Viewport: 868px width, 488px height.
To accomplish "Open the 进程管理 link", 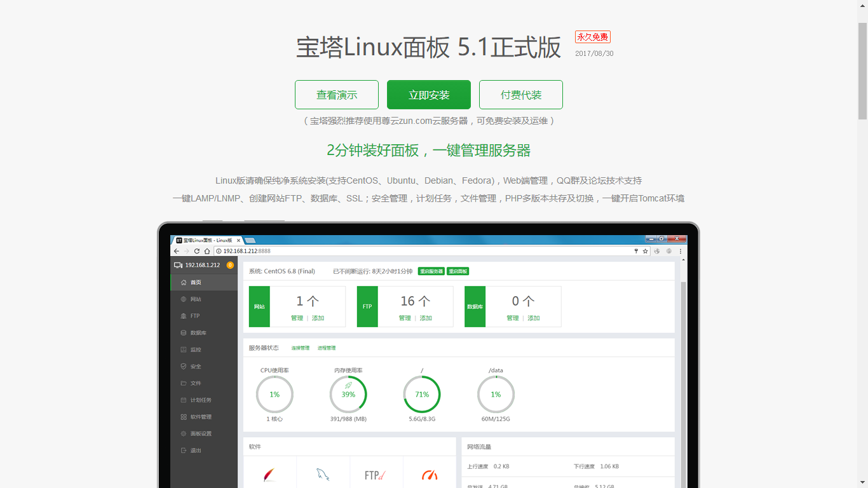I will click(327, 348).
